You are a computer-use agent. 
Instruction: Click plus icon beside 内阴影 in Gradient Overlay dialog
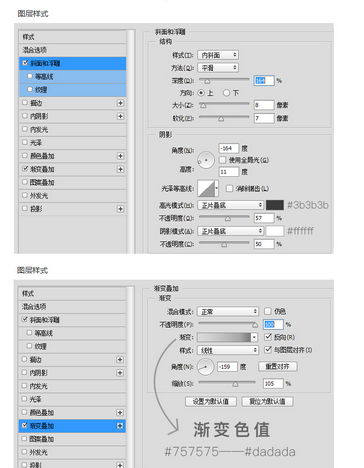point(120,373)
